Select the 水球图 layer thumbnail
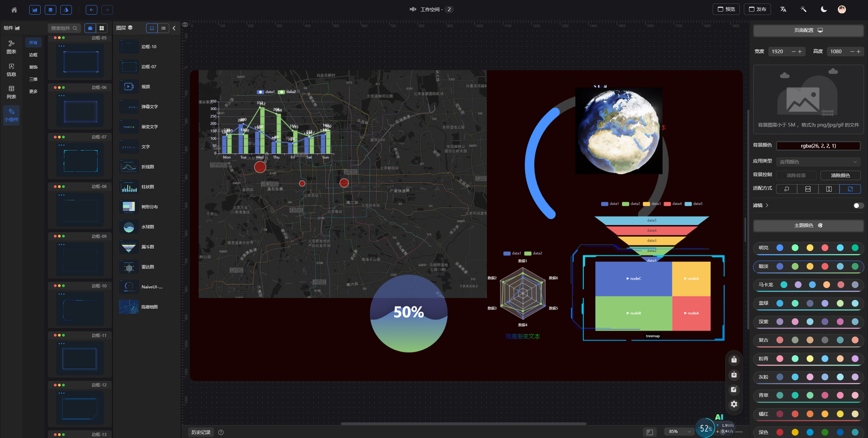868x438 pixels. point(129,227)
